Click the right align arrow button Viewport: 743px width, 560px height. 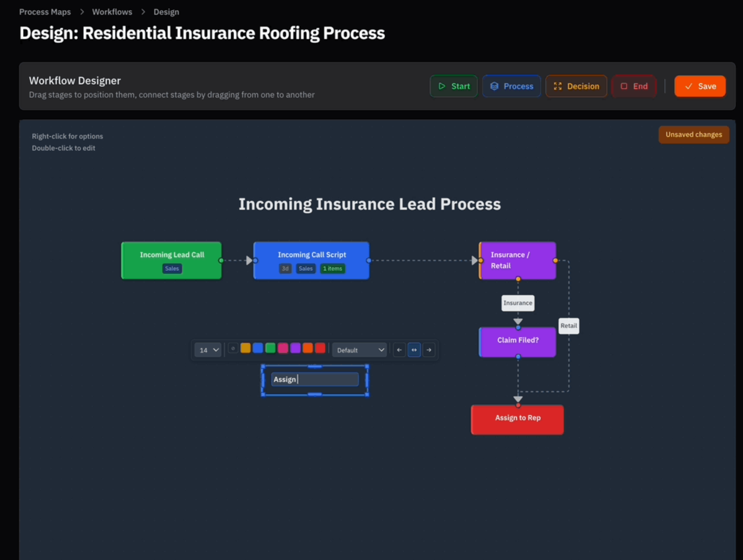[429, 350]
